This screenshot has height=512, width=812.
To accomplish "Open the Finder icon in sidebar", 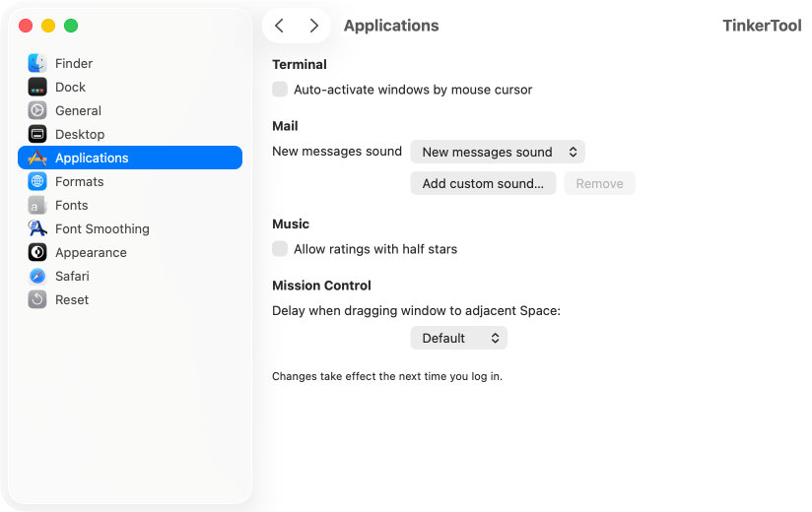I will (x=37, y=63).
